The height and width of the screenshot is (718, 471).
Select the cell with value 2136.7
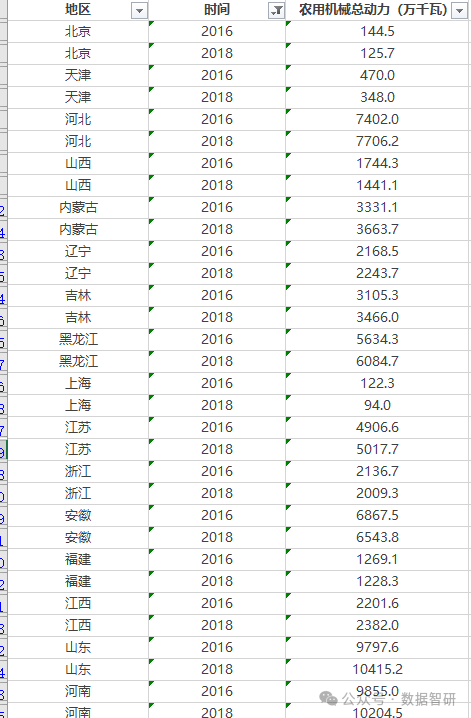(x=377, y=471)
